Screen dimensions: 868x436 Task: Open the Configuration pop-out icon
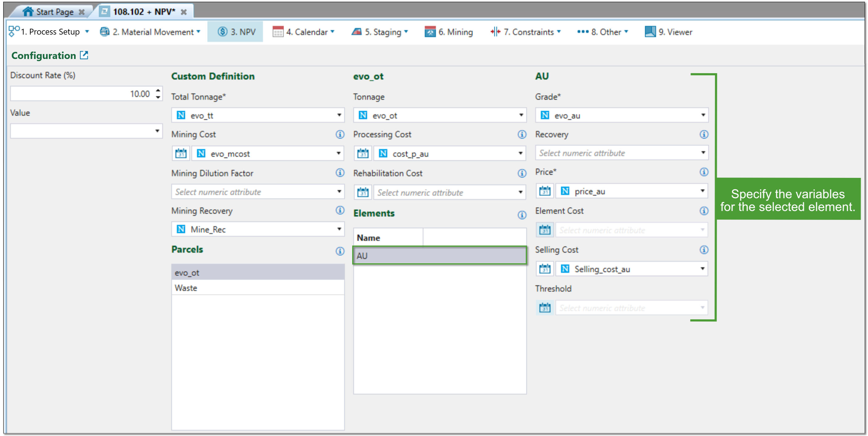(84, 55)
